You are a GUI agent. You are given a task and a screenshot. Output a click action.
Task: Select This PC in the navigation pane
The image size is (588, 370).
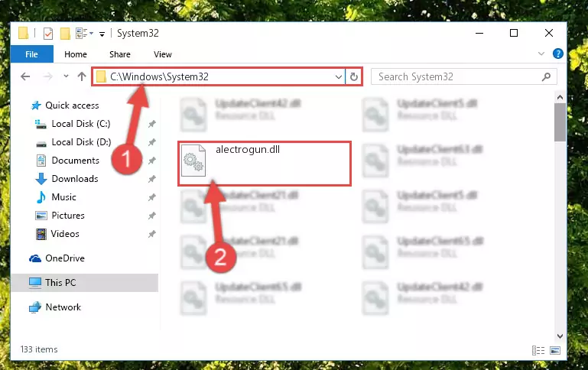click(84, 282)
